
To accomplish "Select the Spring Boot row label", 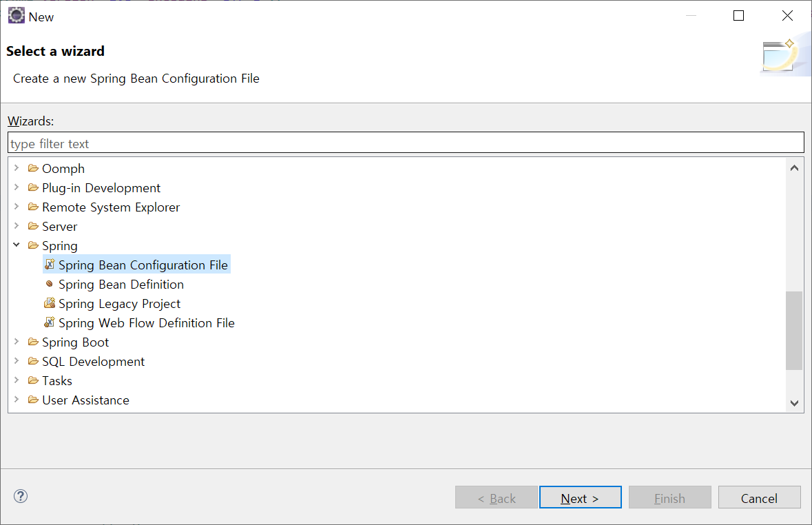I will 76,342.
